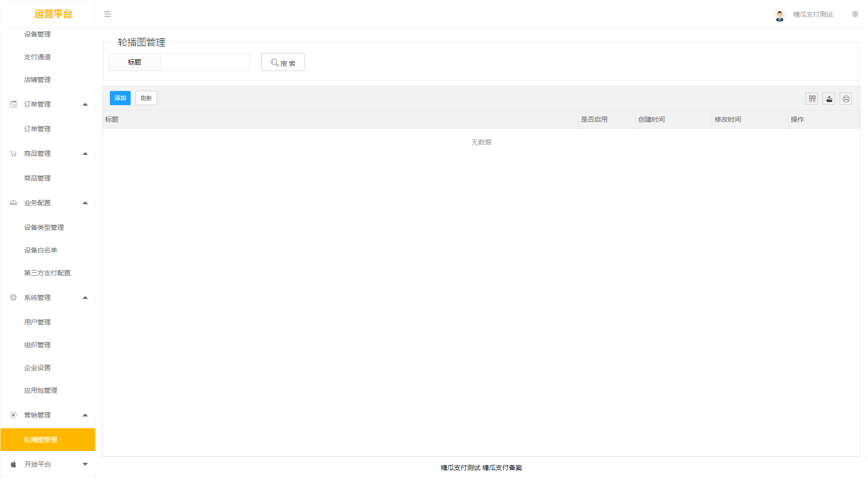Click the gear icon beside 系统管理
The image size is (868, 478).
13,298
